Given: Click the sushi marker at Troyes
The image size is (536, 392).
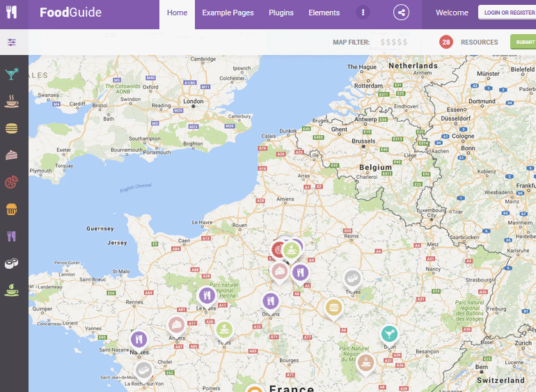Looking at the screenshot, I should tap(352, 279).
